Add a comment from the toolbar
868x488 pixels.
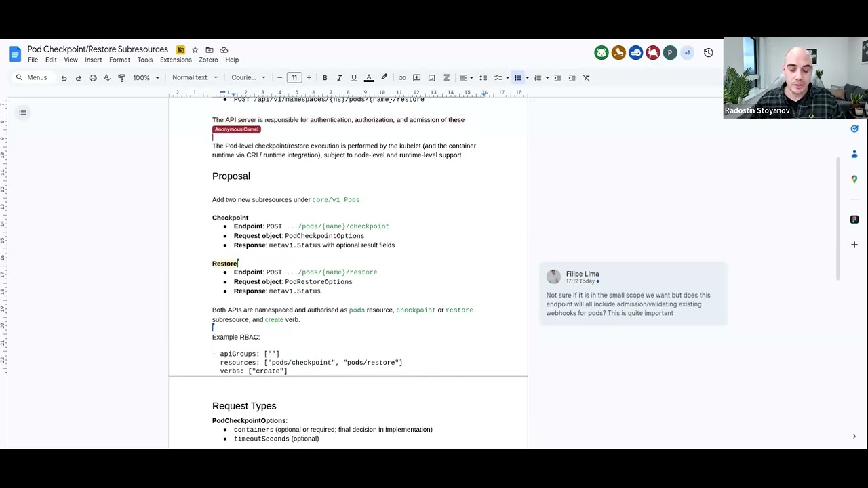click(x=416, y=78)
